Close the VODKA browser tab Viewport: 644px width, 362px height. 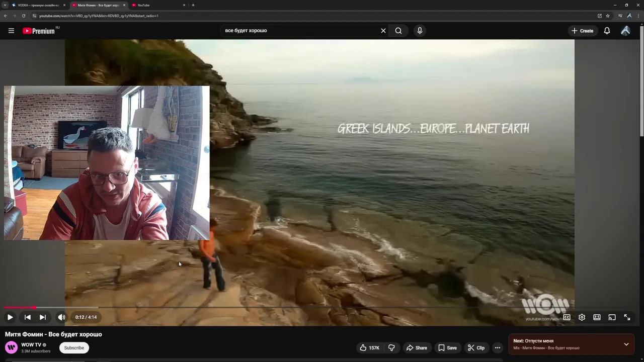64,5
